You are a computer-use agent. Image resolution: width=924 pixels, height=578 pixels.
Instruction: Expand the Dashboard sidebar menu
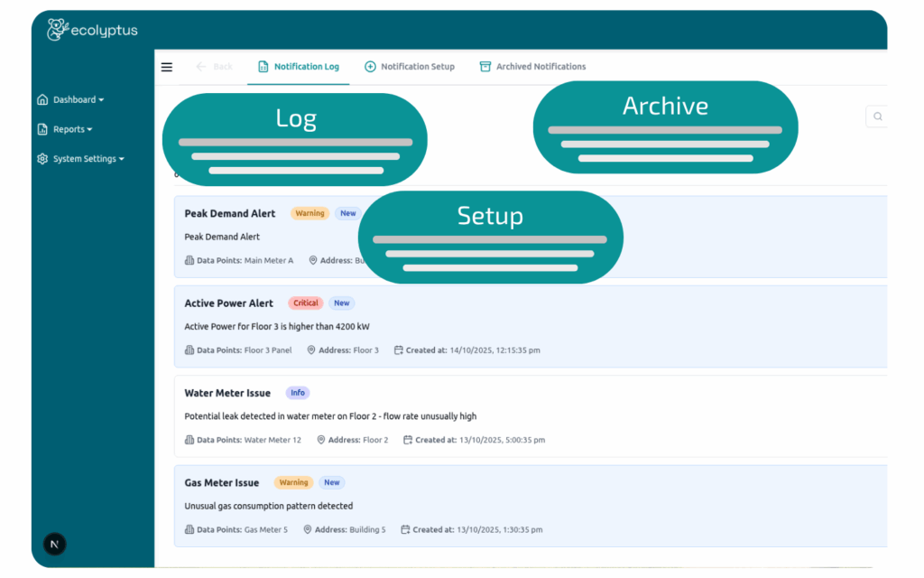(78, 100)
